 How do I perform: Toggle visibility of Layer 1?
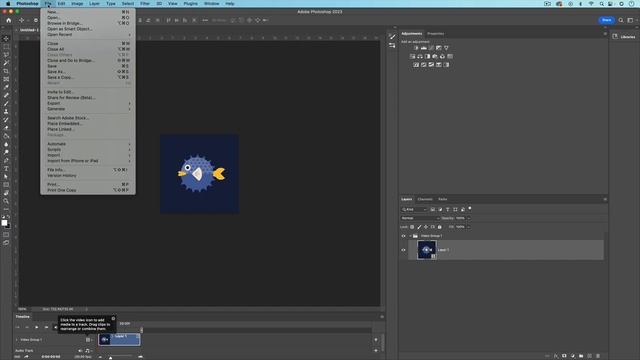click(403, 250)
